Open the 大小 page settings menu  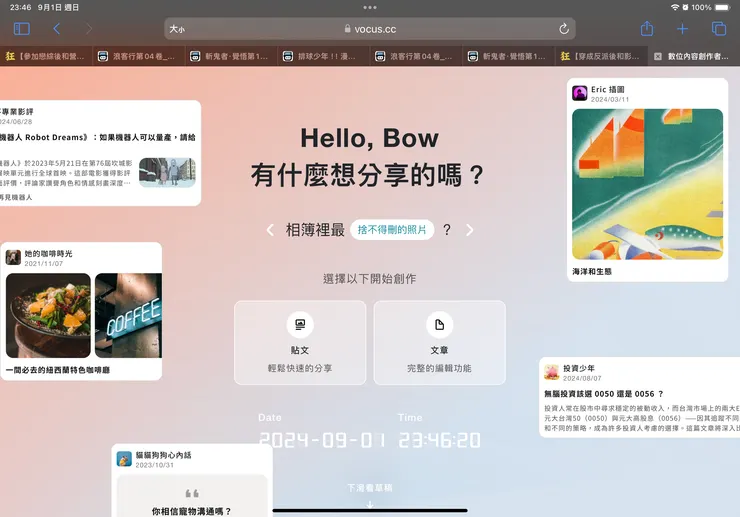coord(177,29)
